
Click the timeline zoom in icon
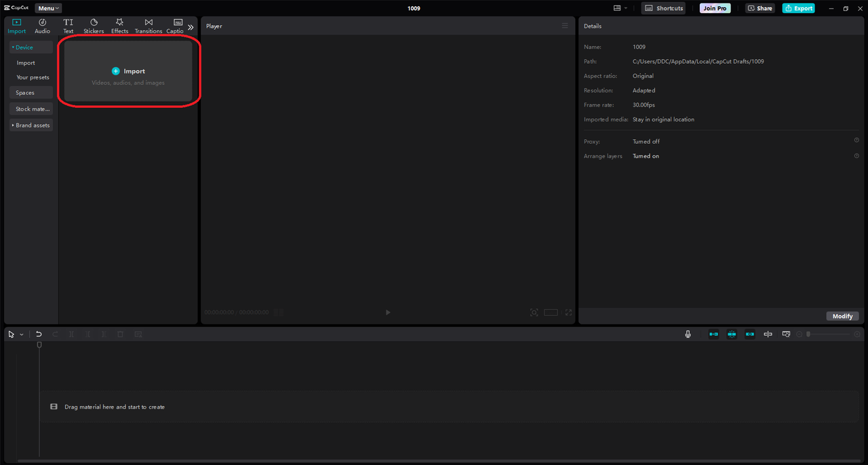click(857, 334)
